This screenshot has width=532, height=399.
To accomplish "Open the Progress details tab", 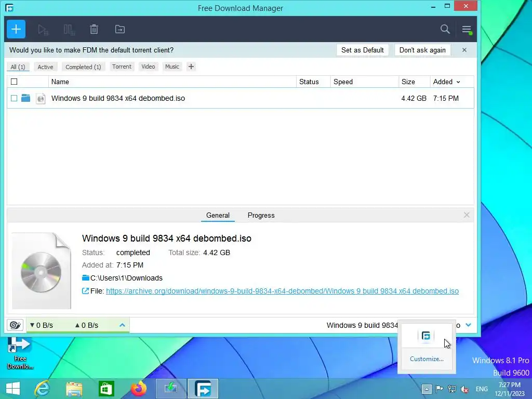I will pyautogui.click(x=261, y=216).
